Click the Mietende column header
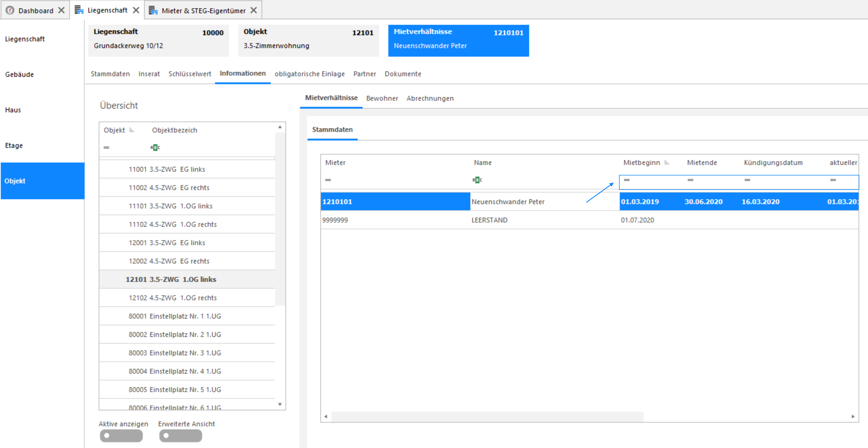The height and width of the screenshot is (448, 868). (702, 162)
